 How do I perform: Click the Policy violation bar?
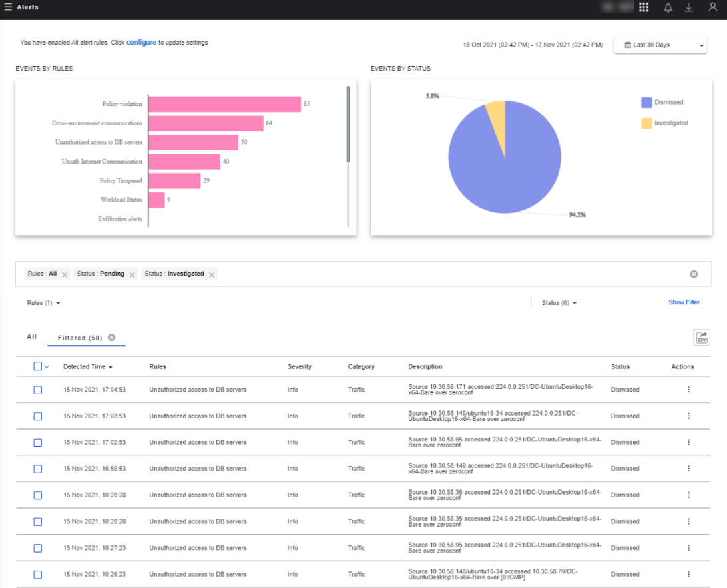pyautogui.click(x=225, y=104)
